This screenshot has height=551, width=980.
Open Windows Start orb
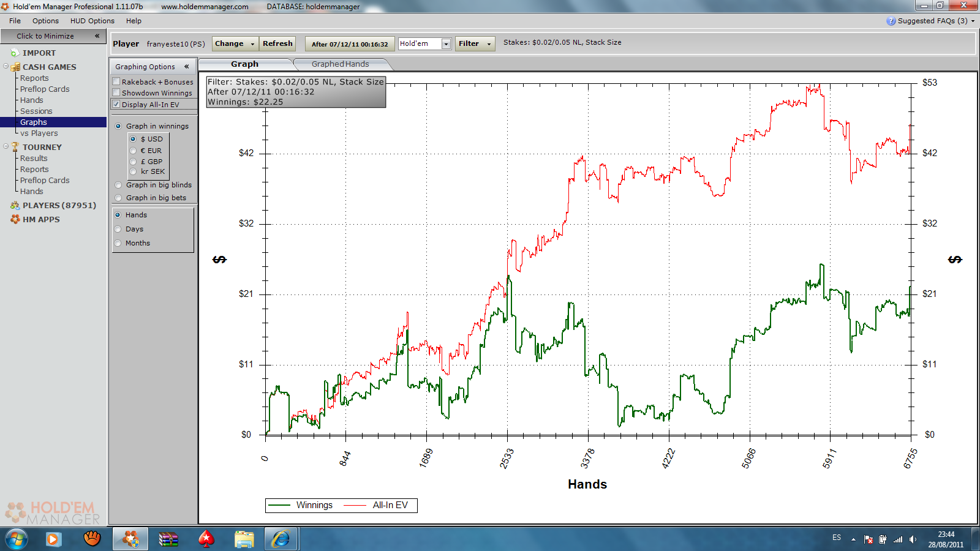point(17,539)
